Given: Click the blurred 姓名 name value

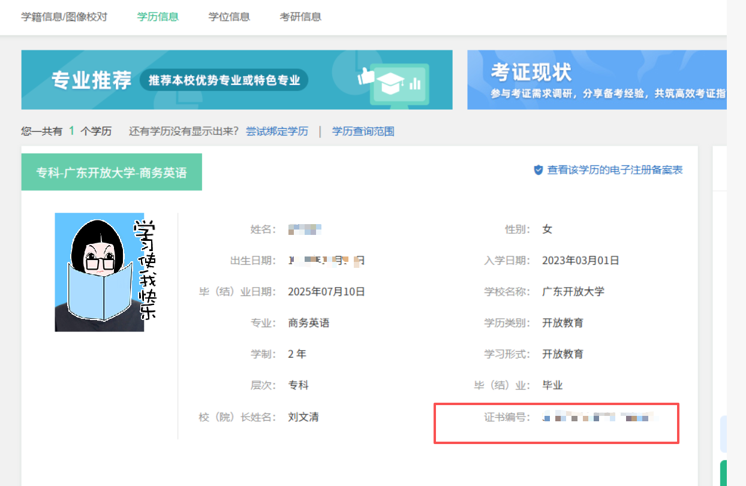Looking at the screenshot, I should tap(304, 230).
